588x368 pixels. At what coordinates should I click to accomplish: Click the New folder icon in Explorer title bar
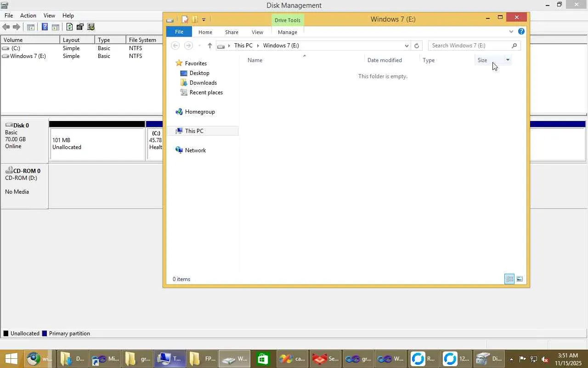[195, 19]
